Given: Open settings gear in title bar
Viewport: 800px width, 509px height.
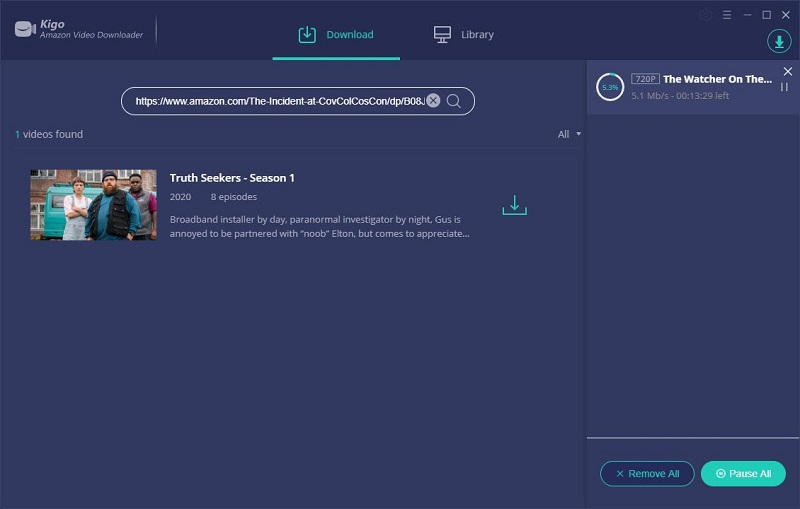Looking at the screenshot, I should (x=706, y=15).
